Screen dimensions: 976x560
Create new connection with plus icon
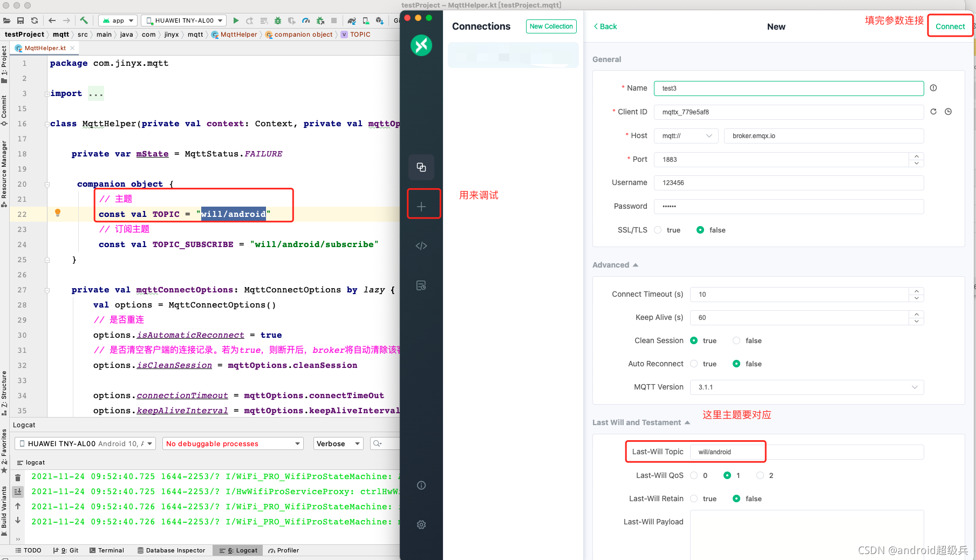[421, 207]
